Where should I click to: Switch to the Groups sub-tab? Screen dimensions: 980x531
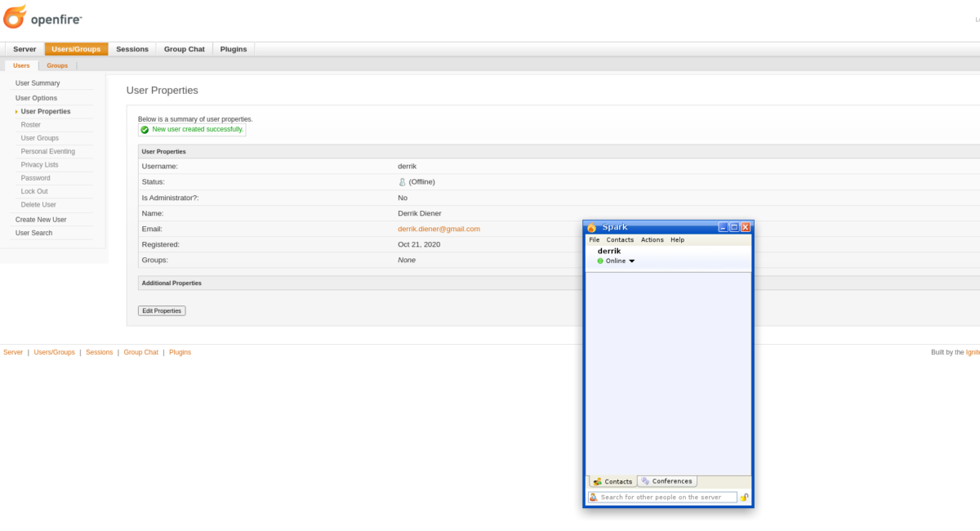pos(57,65)
